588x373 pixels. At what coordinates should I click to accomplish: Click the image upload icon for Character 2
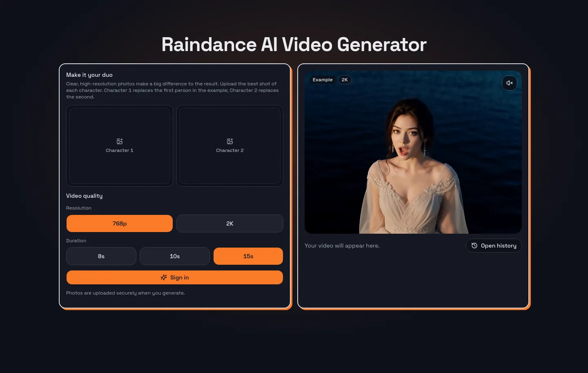click(x=230, y=141)
